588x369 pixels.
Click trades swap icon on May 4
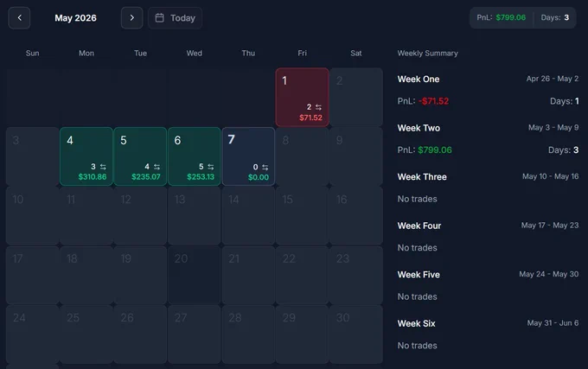pyautogui.click(x=103, y=167)
